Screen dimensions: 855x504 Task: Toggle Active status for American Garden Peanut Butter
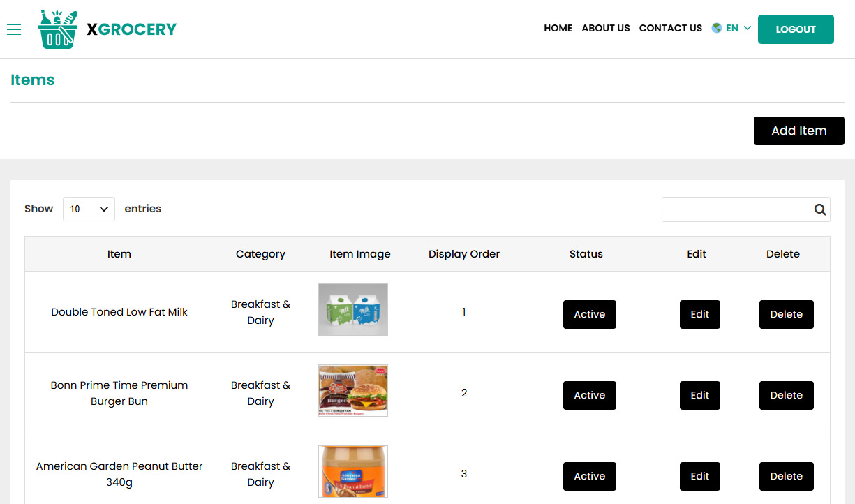589,476
